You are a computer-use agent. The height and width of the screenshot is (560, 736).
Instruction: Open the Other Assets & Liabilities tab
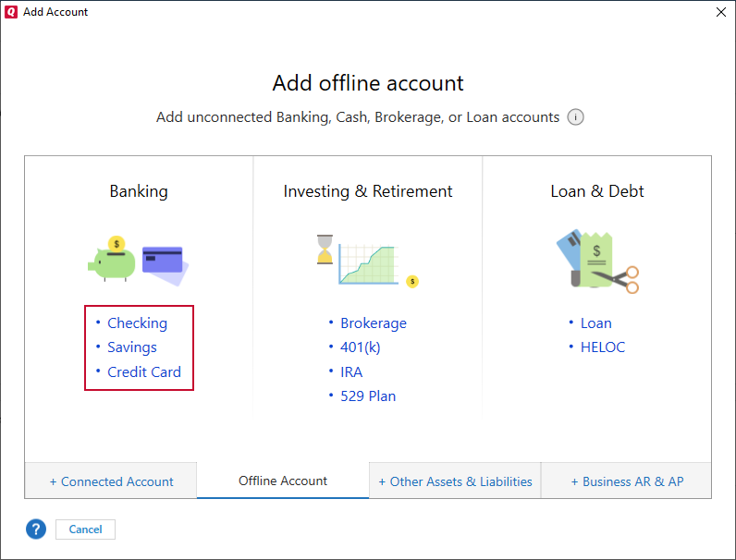point(455,481)
